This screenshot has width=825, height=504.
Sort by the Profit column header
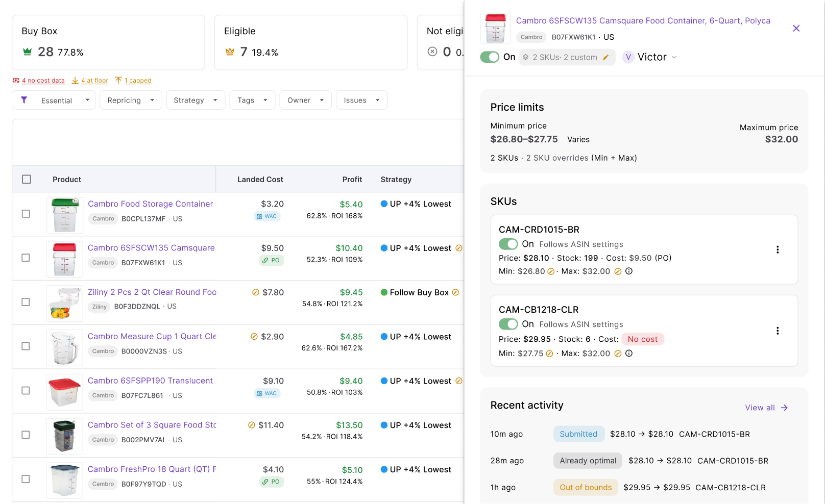point(352,179)
